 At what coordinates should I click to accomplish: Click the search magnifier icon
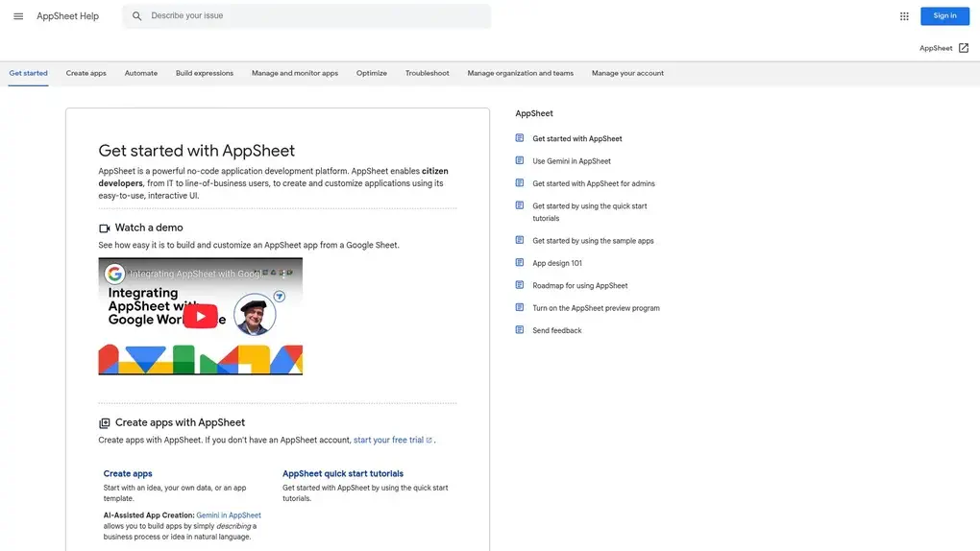[x=136, y=16]
